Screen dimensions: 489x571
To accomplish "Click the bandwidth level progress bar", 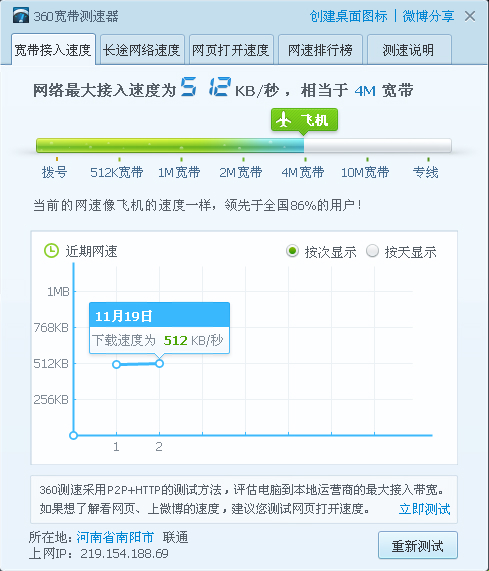I will click(244, 145).
